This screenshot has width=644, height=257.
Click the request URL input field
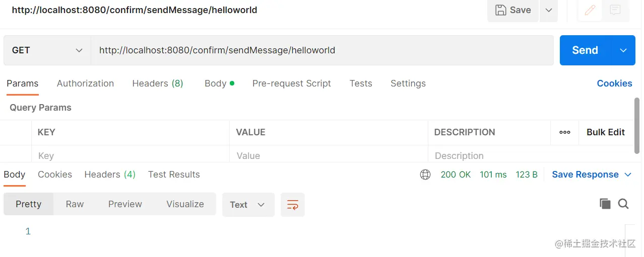[x=321, y=50]
